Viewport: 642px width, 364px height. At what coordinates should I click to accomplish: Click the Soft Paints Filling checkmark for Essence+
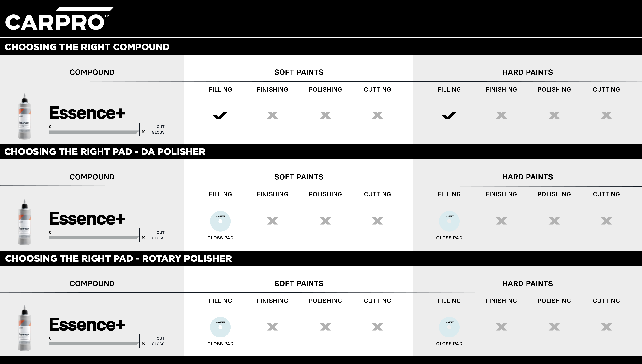click(220, 115)
